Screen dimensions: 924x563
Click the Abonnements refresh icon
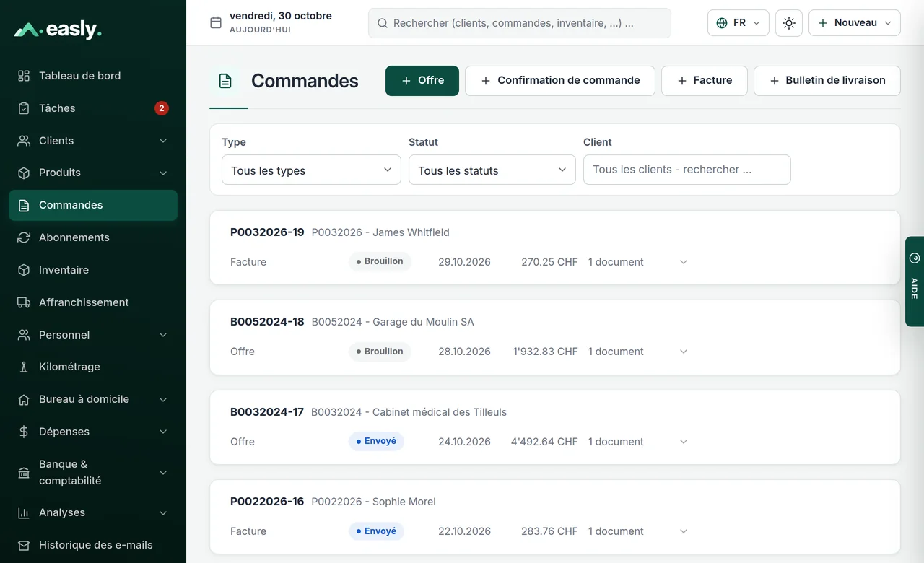click(x=24, y=237)
